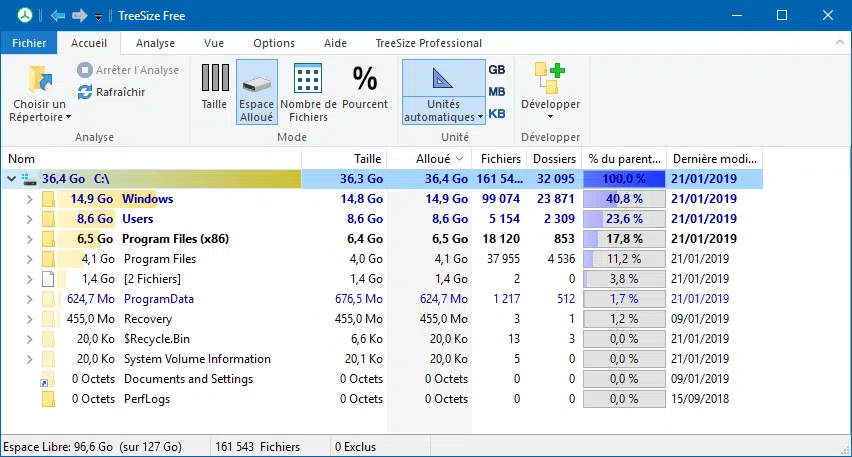
Task: Click '161 543 Fichiers' in status bar
Action: [258, 447]
